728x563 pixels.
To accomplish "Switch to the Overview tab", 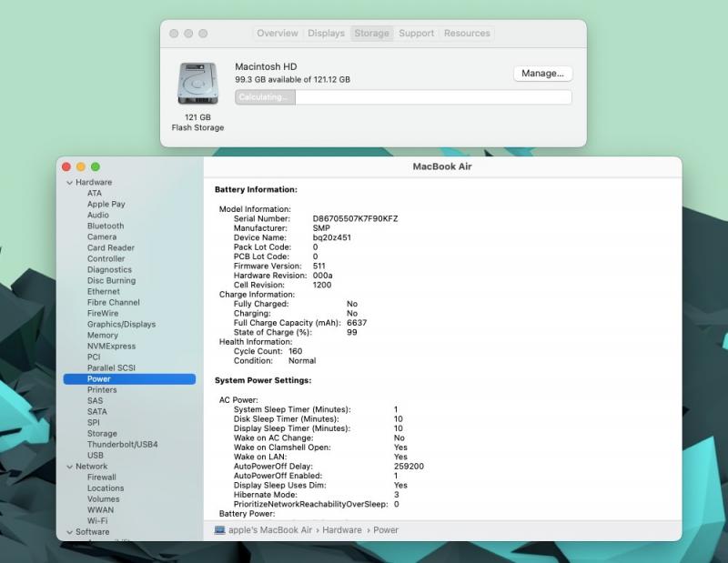I will [278, 34].
